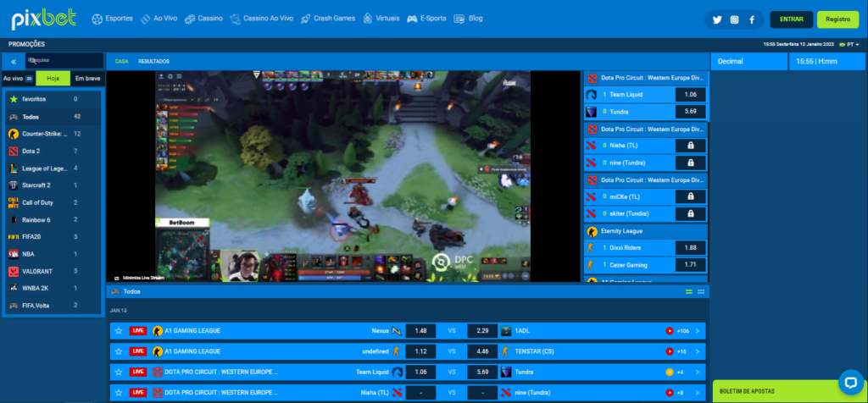Click the ENTRAR login button
868x403 pixels.
pyautogui.click(x=792, y=19)
